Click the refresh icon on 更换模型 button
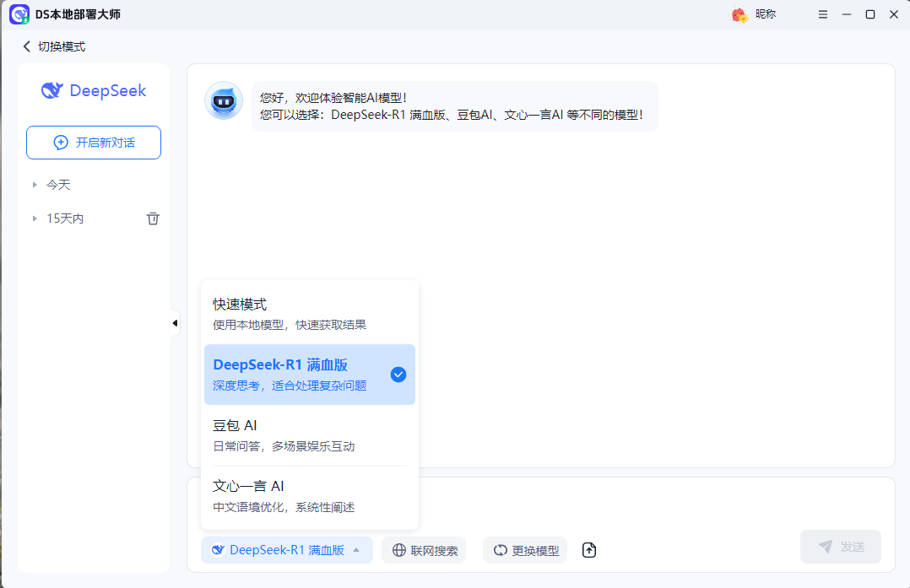Screen dimensions: 910x588 pos(501,550)
